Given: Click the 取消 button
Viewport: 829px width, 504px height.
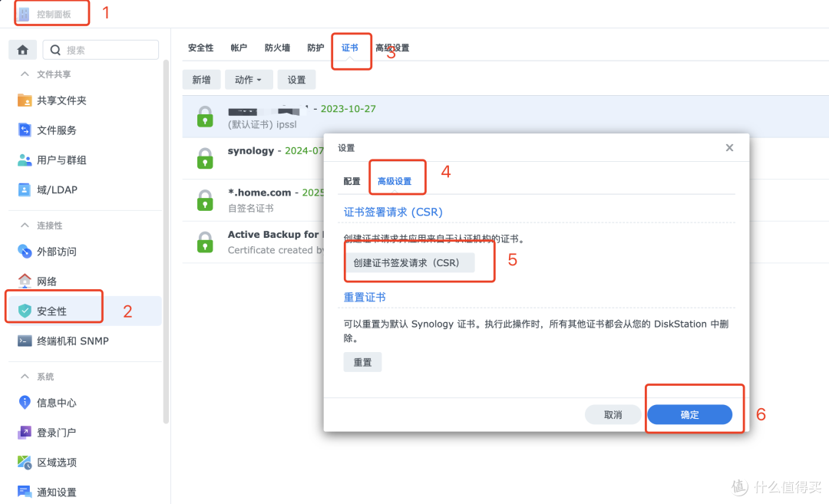Looking at the screenshot, I should (x=613, y=415).
